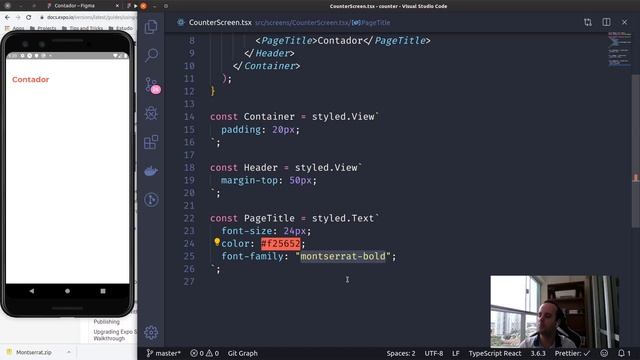640x360 pixels.
Task: Close the CounterScreen.tsx editor
Action: 624,22
